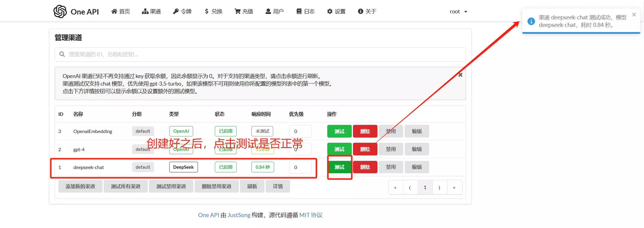Disable the deepseek-chat channel
The image size is (644, 228).
391,167
